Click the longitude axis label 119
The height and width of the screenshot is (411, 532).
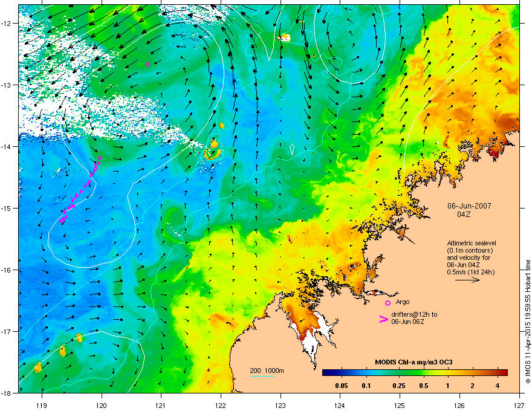click(42, 405)
